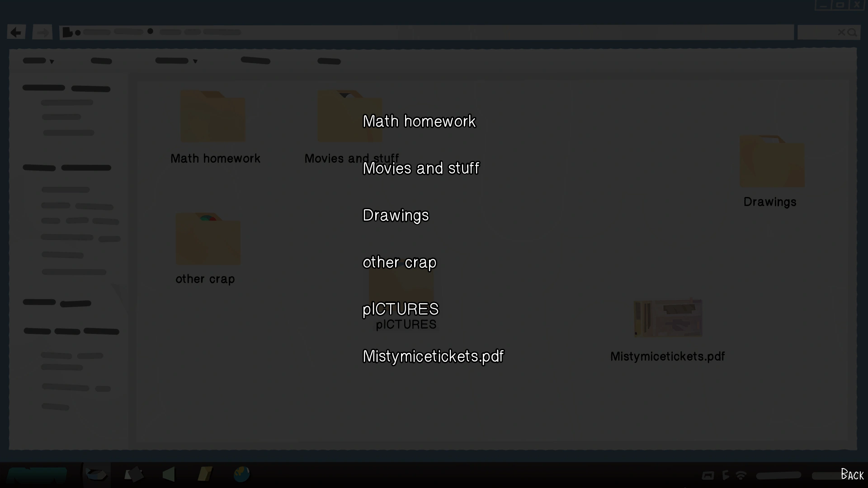The height and width of the screenshot is (488, 868).
Task: Click the green start button in taskbar
Action: pyautogui.click(x=37, y=475)
